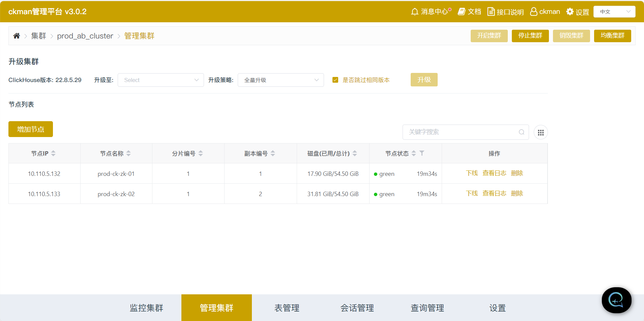Click the 停止集群 button
The width and height of the screenshot is (644, 321).
[x=530, y=36]
